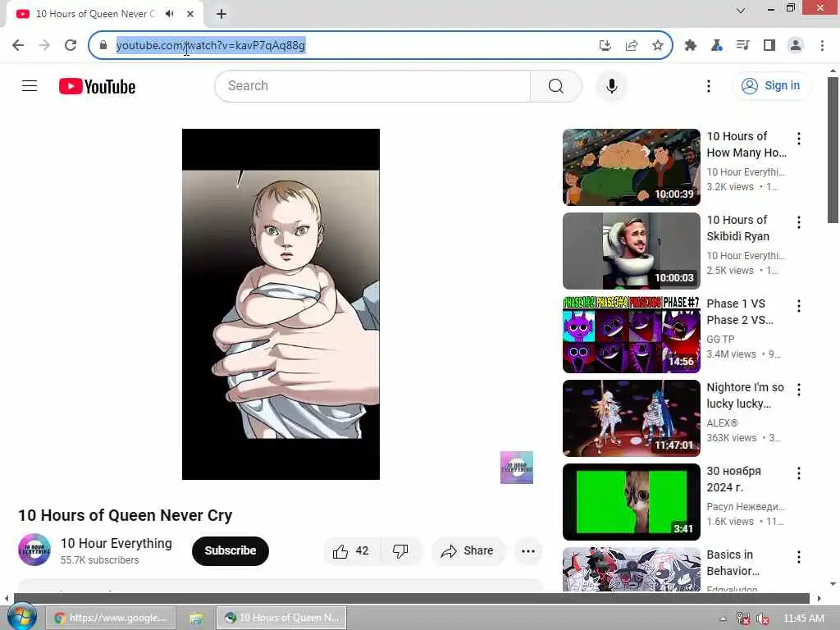View site information lock icon
Image resolution: width=840 pixels, height=630 pixels.
pyautogui.click(x=103, y=46)
